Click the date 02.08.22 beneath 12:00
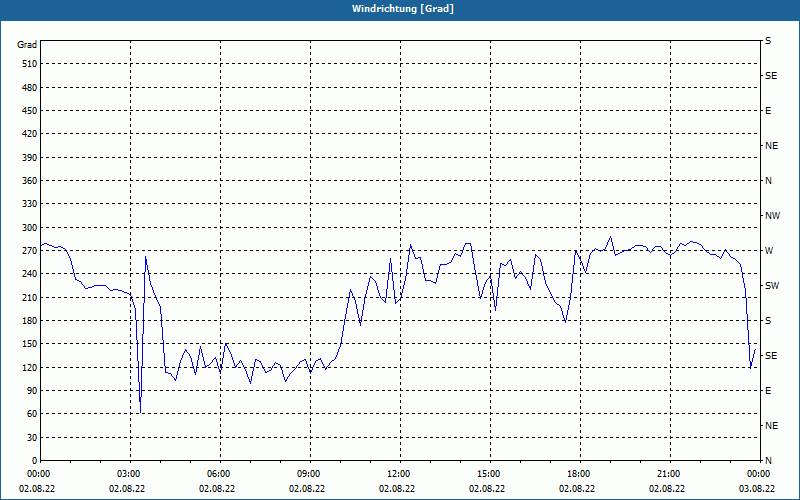 pyautogui.click(x=397, y=489)
